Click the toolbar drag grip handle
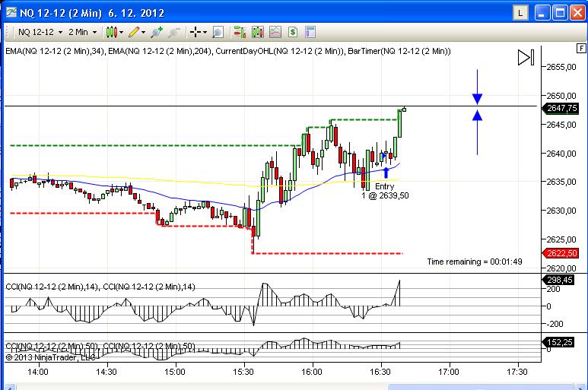 click(8, 32)
